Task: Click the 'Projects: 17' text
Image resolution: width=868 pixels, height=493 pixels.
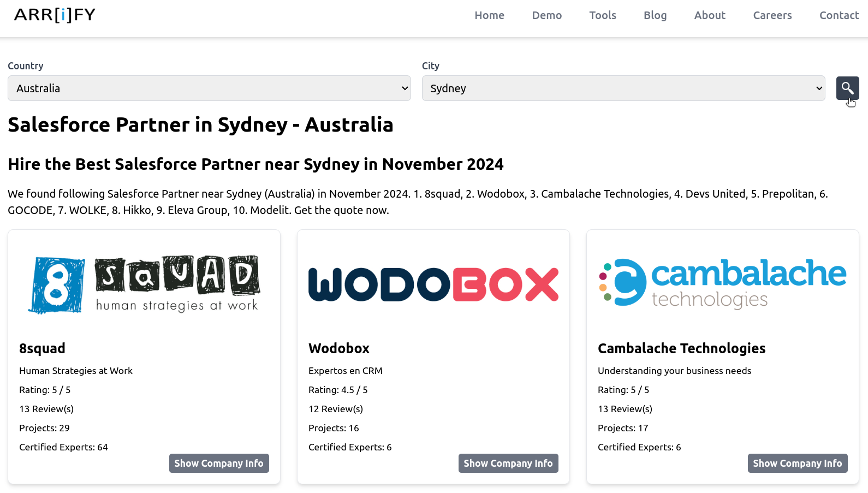Action: (623, 428)
